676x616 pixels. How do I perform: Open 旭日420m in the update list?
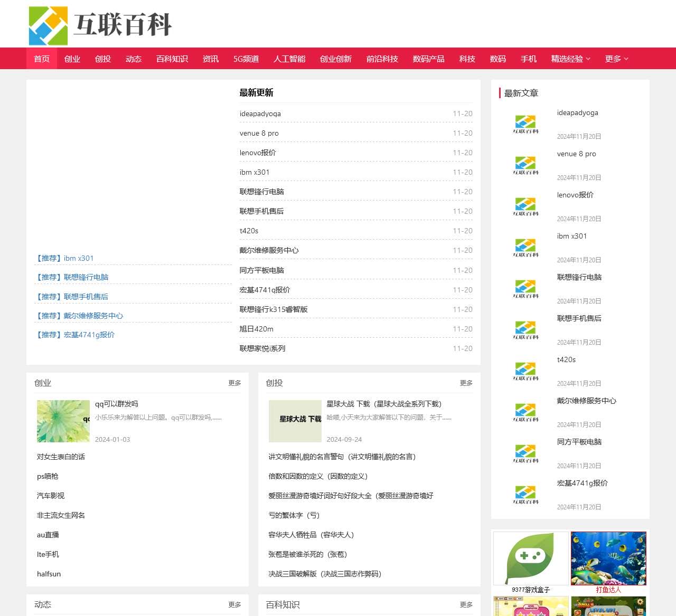pos(257,329)
